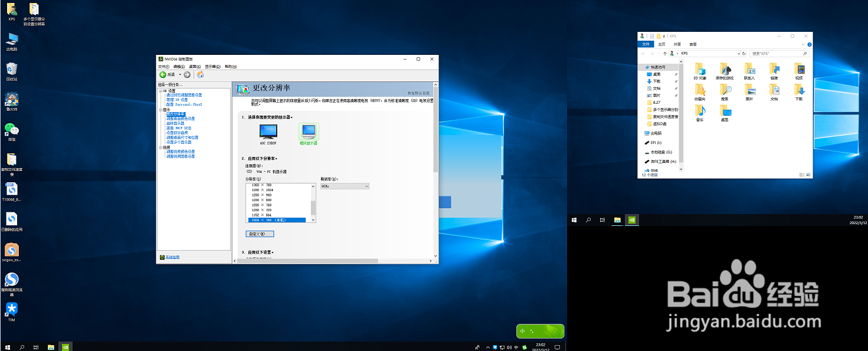Click the Explorer help question-mark icon
868x351 pixels.
[x=810, y=44]
